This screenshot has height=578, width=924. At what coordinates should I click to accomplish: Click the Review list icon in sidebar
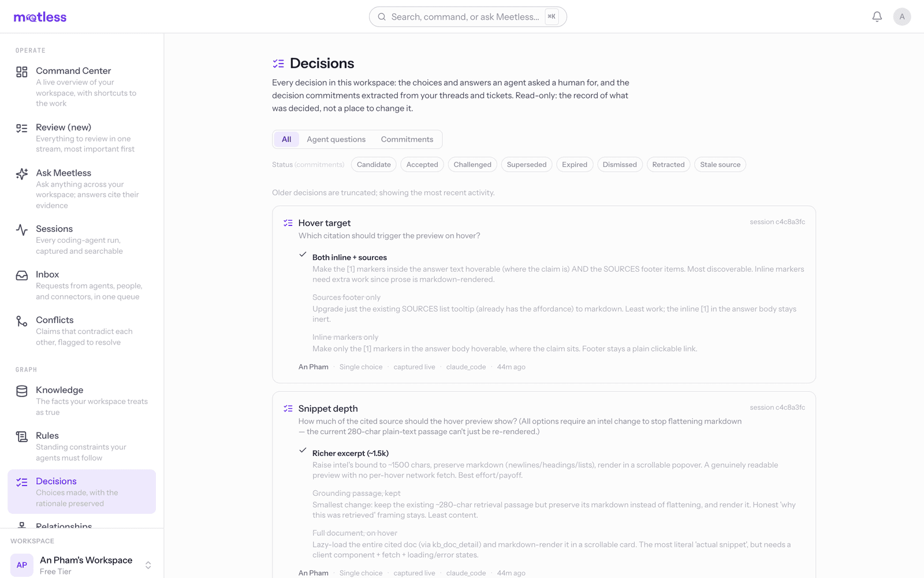click(x=22, y=128)
